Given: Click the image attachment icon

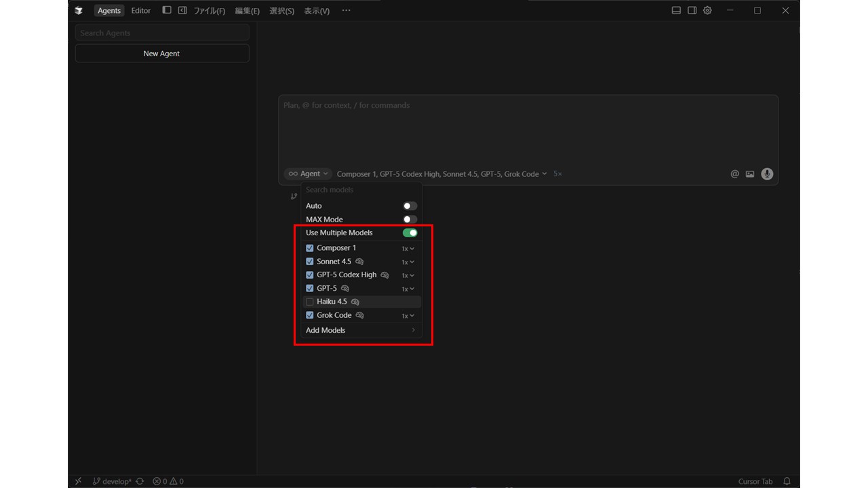Looking at the screenshot, I should [x=750, y=174].
